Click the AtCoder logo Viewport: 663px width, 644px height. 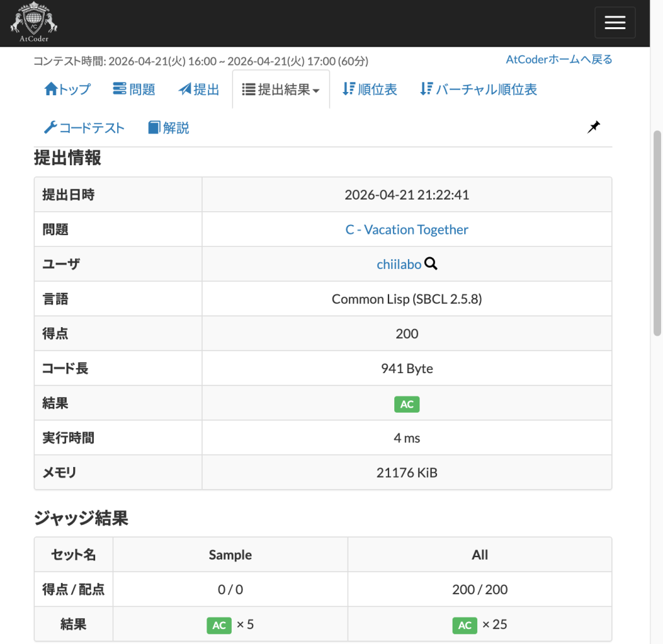(x=34, y=21)
